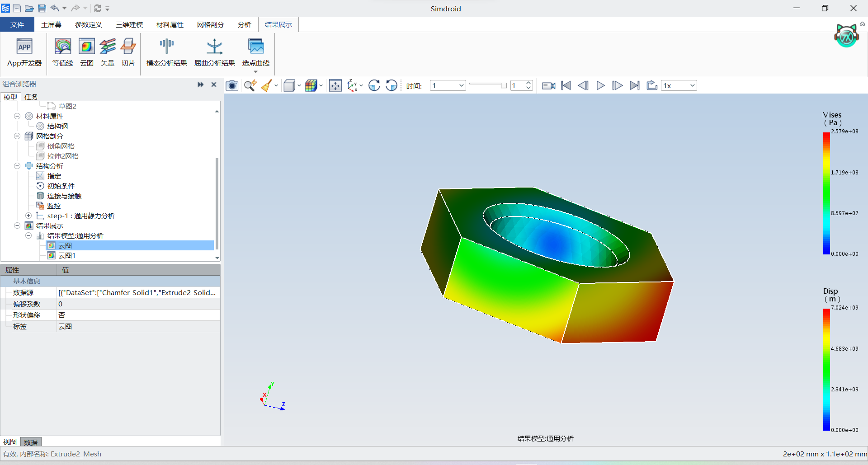Switch to the 任务 browser tab
This screenshot has width=868, height=465.
31,97
